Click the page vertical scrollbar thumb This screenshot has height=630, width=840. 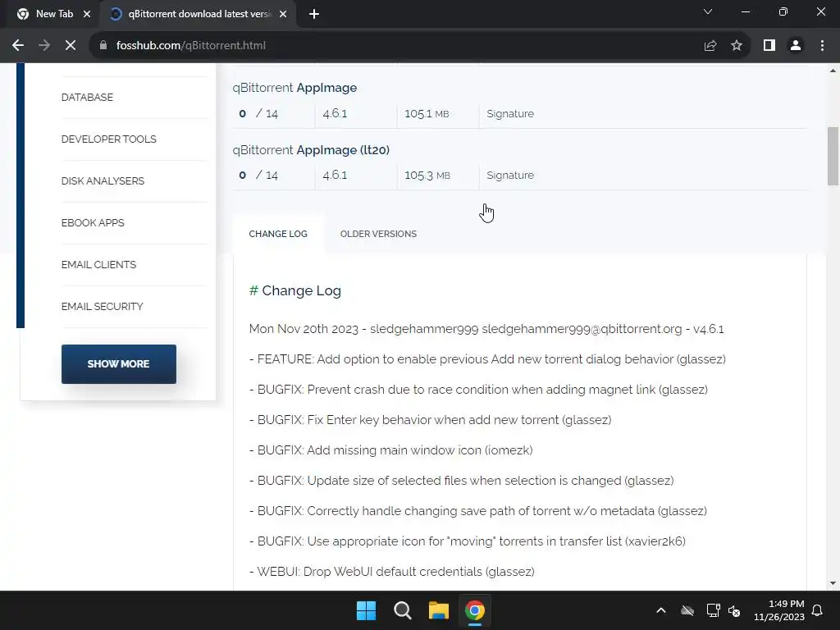[x=833, y=156]
